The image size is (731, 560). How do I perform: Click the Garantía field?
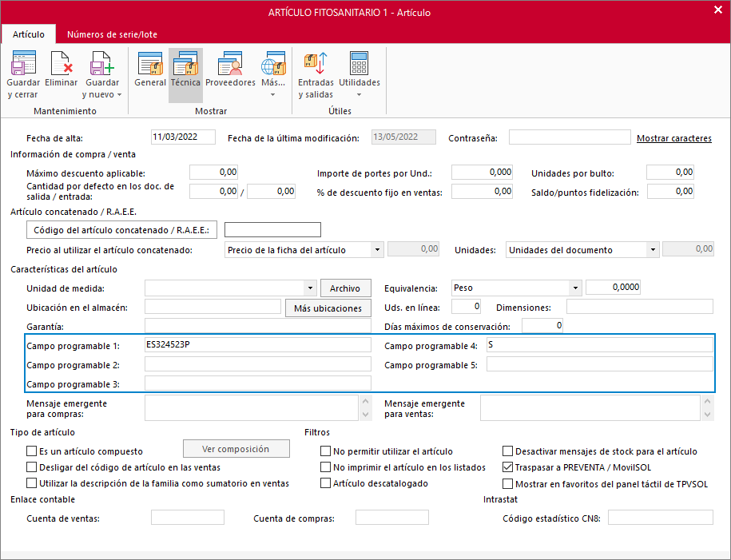tap(258, 325)
